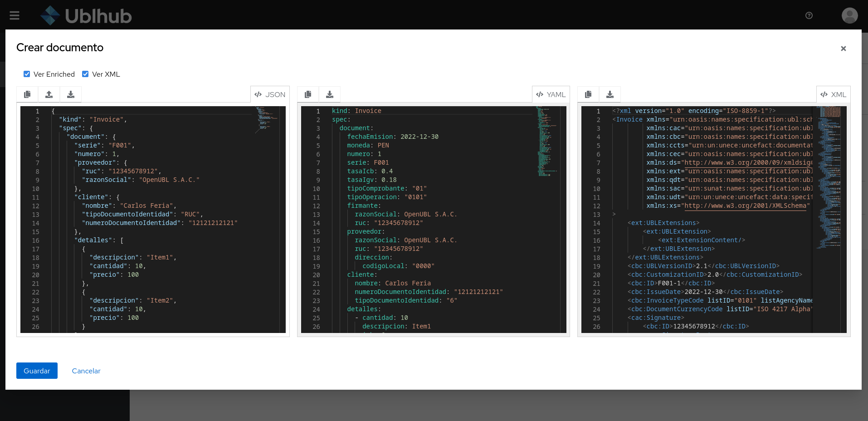Collapse the Invoice element at XML line 13
The image size is (868, 421).
[x=614, y=215]
